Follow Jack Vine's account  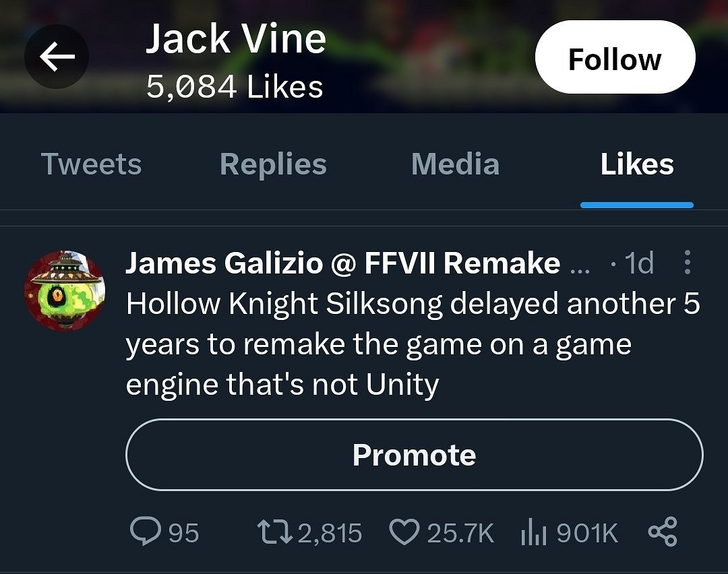(x=614, y=59)
